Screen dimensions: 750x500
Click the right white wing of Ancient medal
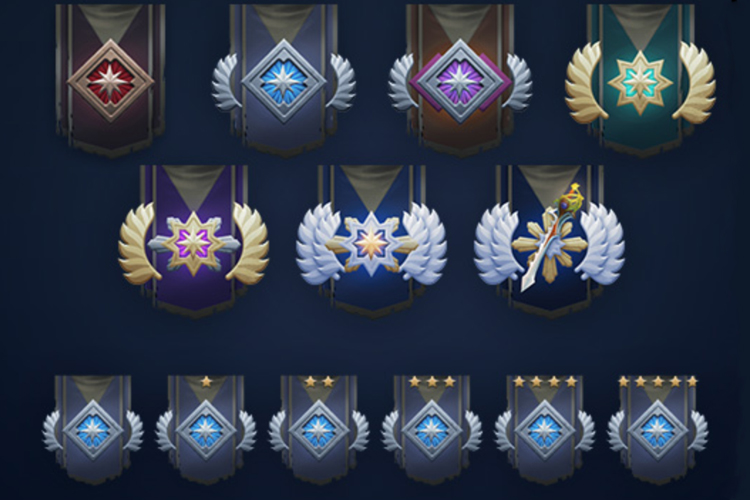click(x=424, y=243)
